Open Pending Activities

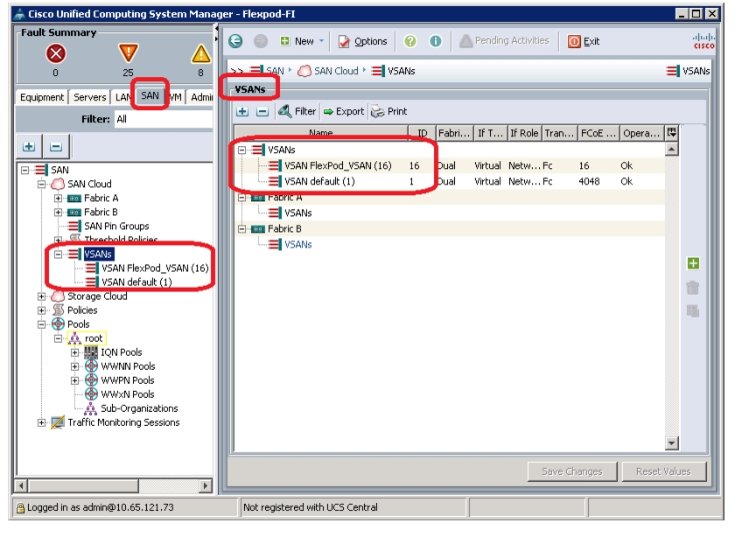(x=504, y=41)
